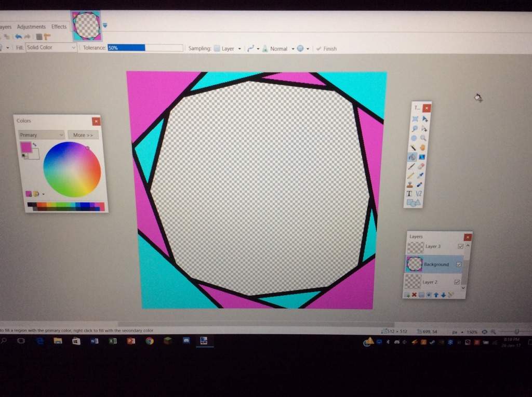This screenshot has height=397, width=532.
Task: Select the Eraser tool
Action: pos(421,166)
